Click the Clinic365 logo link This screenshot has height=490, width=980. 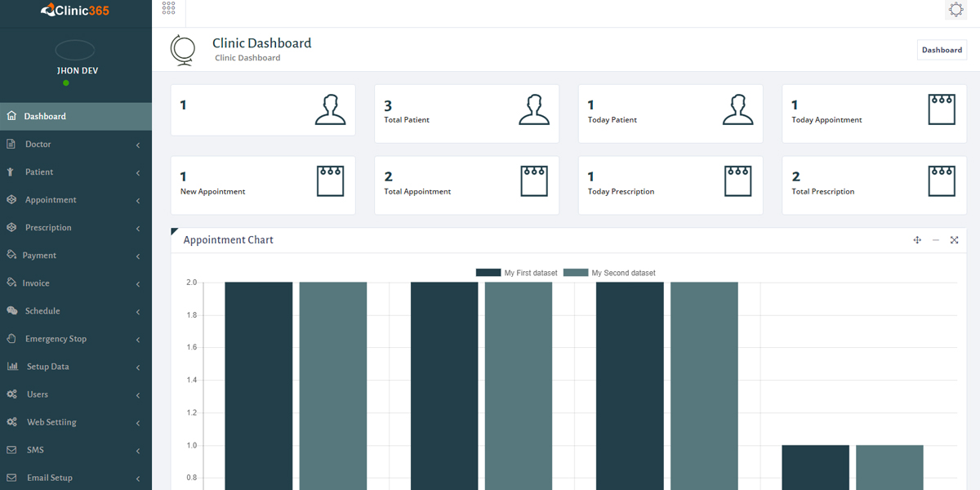pos(74,11)
